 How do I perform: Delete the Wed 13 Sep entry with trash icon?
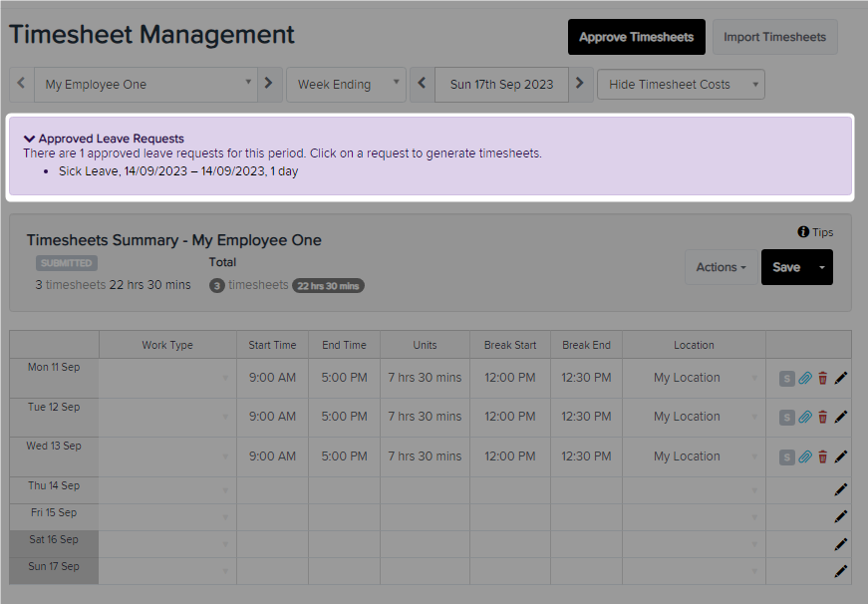click(x=822, y=456)
